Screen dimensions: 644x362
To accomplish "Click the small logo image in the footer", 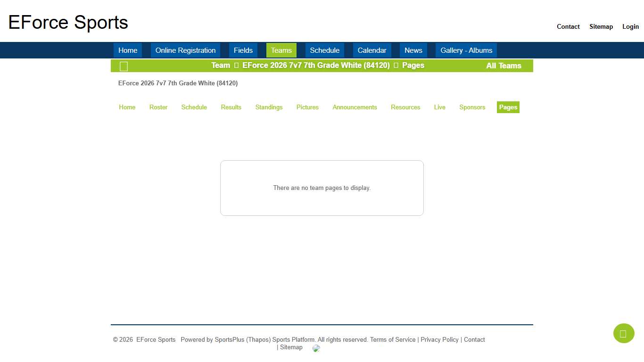I will [x=316, y=348].
